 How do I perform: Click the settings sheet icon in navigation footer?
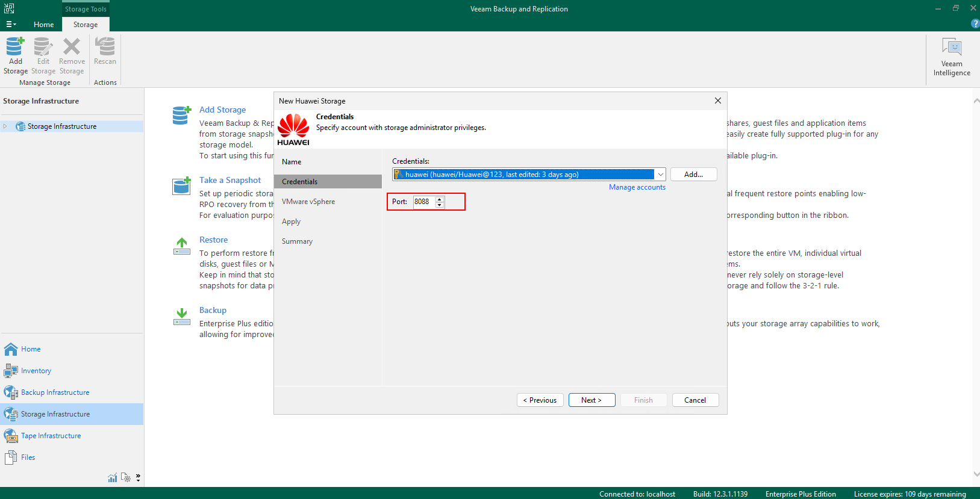point(126,477)
